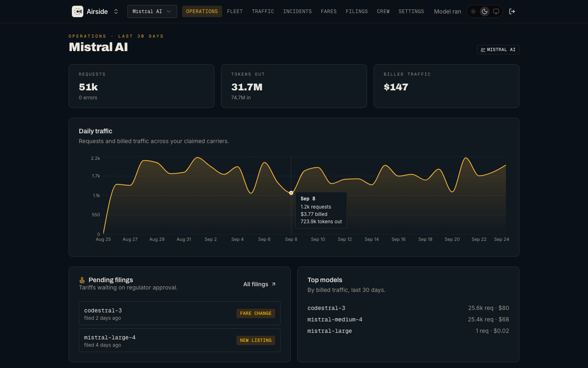Click '723.9k tokens out' in the tooltip
The height and width of the screenshot is (368, 588).
[321, 222]
